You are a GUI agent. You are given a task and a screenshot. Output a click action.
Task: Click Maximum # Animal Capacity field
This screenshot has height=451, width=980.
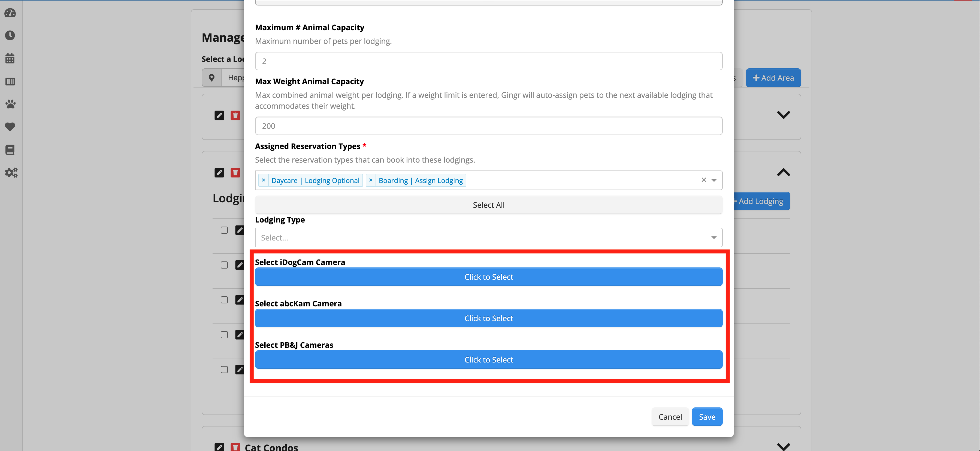click(488, 61)
